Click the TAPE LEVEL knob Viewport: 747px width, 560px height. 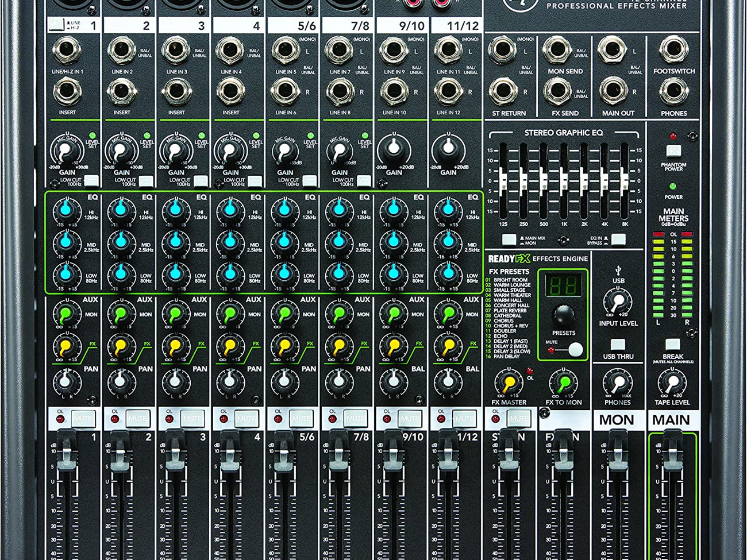tap(671, 383)
